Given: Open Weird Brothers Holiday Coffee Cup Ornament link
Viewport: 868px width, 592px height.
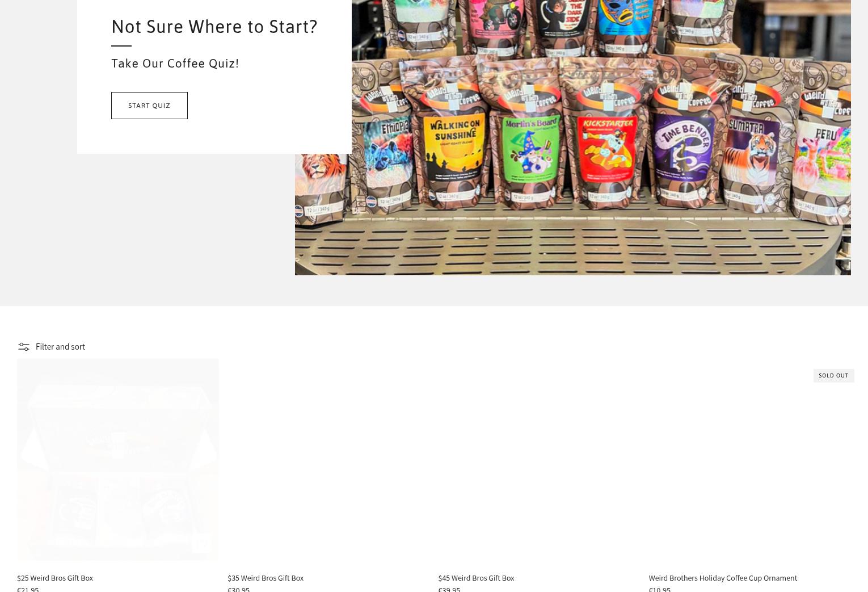Looking at the screenshot, I should 723,578.
